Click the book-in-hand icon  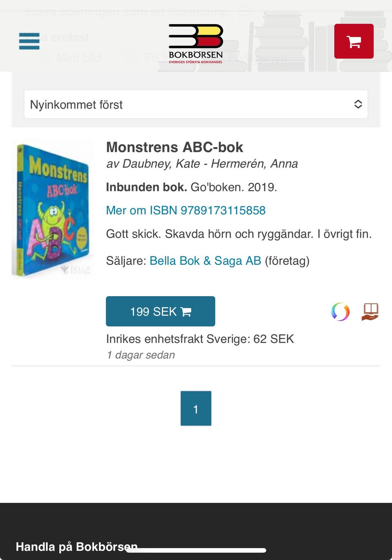(x=370, y=312)
